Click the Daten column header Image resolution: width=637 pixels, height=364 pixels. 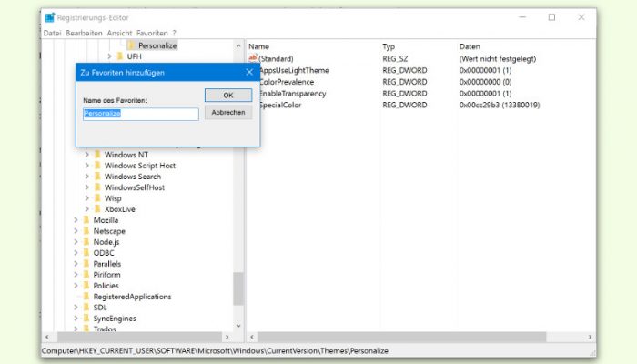click(x=470, y=46)
